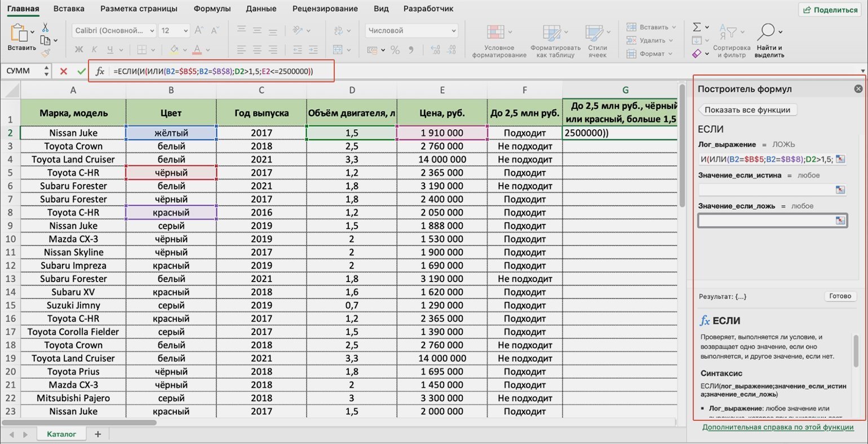Toggle bold formatting (Ж)
This screenshot has height=444, width=868.
coord(79,50)
